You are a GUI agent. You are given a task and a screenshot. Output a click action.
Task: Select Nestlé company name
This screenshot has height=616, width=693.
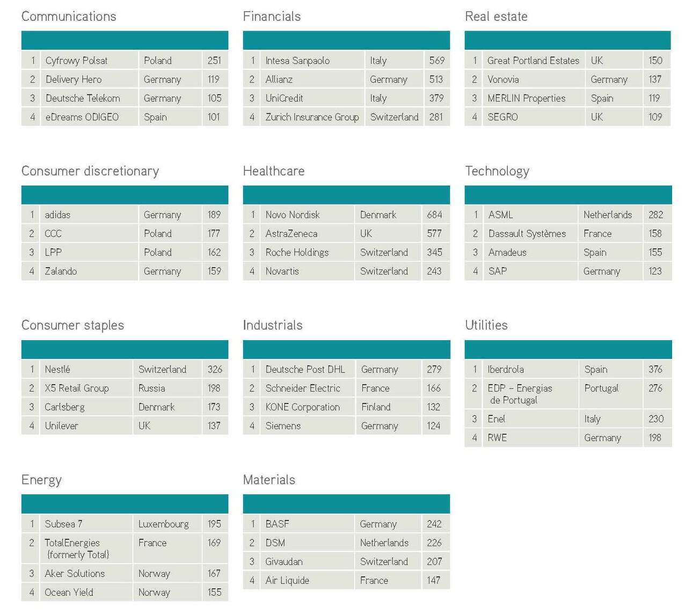tap(57, 369)
